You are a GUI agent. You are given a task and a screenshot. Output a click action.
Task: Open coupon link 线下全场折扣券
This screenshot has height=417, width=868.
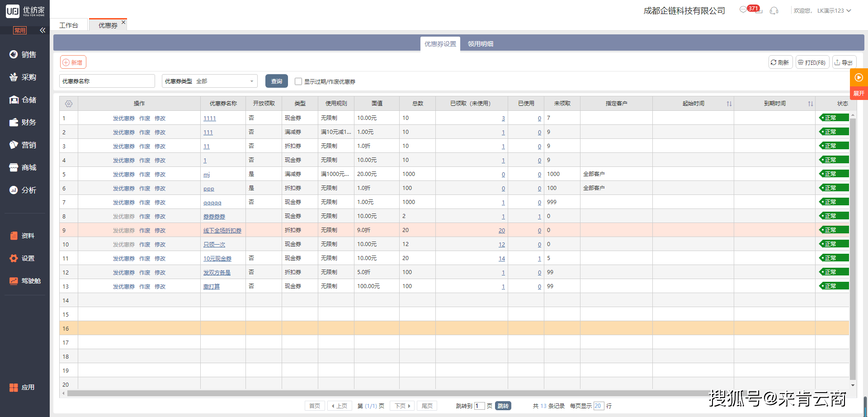222,231
